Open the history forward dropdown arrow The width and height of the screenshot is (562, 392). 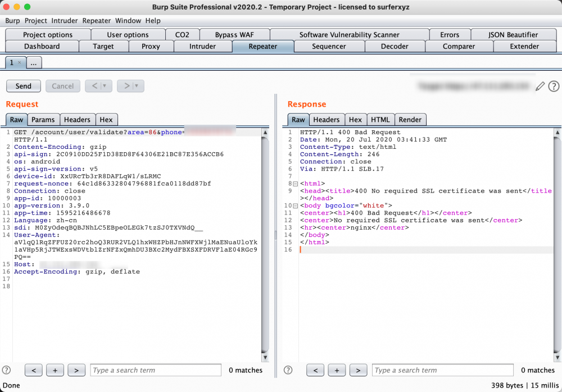coord(137,86)
